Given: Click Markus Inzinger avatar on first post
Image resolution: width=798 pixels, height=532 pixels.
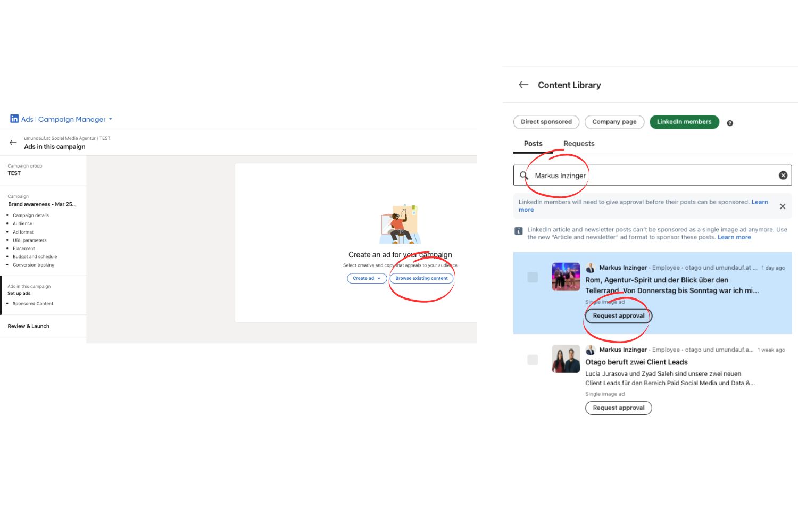Looking at the screenshot, I should click(x=590, y=268).
